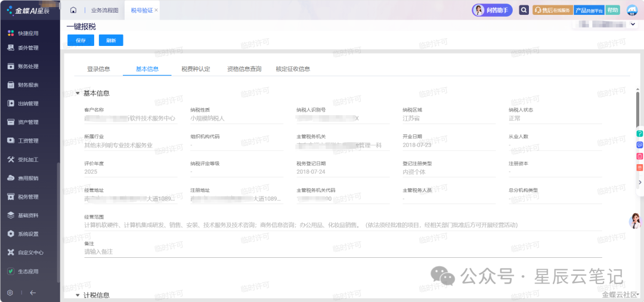Open 工资管理 module icon
This screenshot has height=302, width=644.
pyautogui.click(x=11, y=140)
